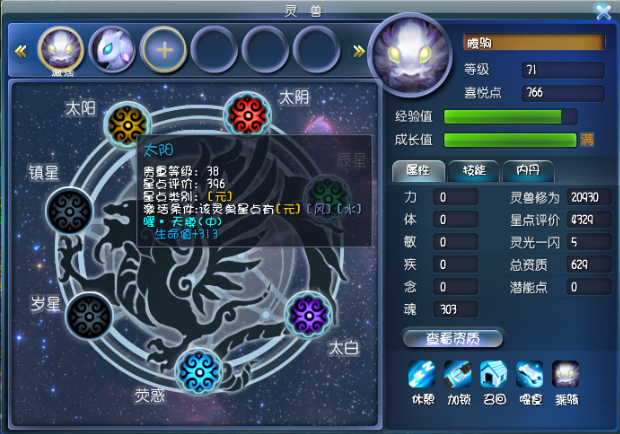
Task: Activate the dark 岁星 star node
Action: point(89,316)
